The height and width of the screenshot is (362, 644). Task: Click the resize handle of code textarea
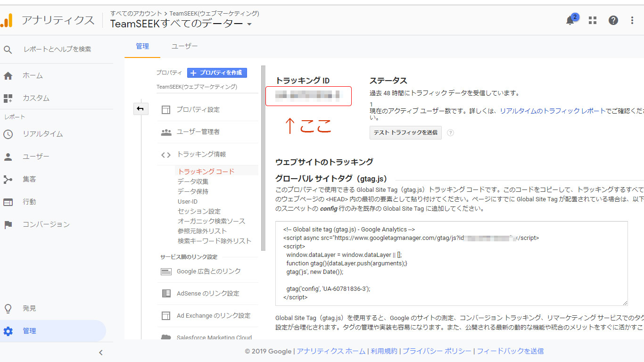coord(625,303)
